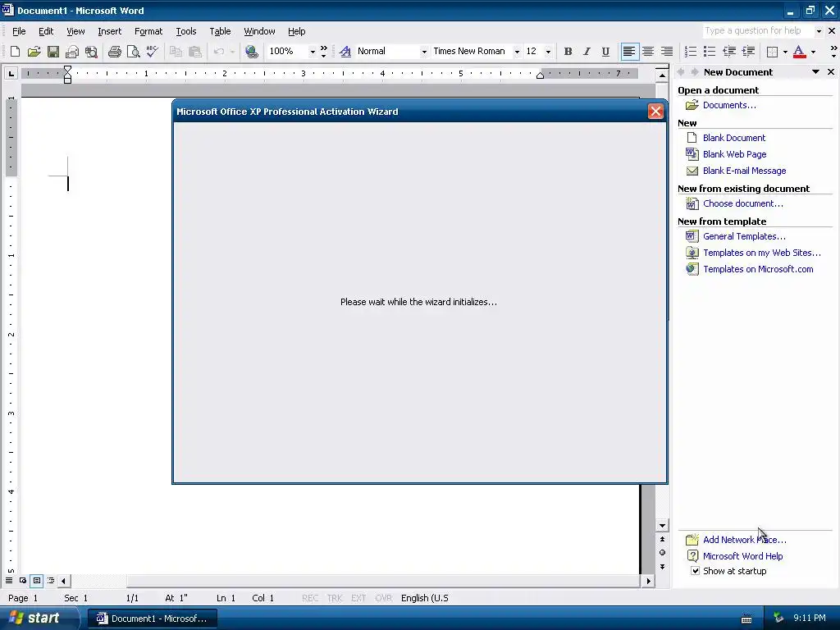The width and height of the screenshot is (840, 630).
Task: Select Document1 Microsoft Word taskbar button
Action: [x=152, y=619]
